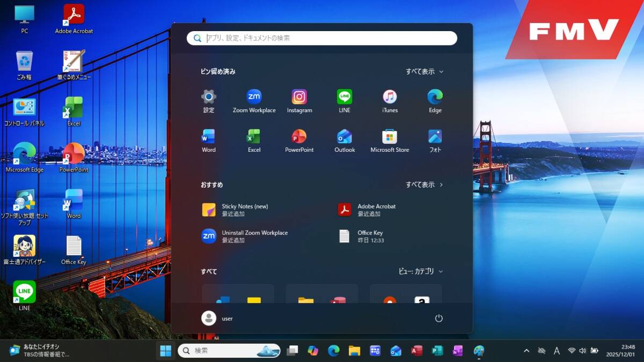This screenshot has width=644, height=362.
Task: Open the volume speaker tray icon
Action: (583, 351)
